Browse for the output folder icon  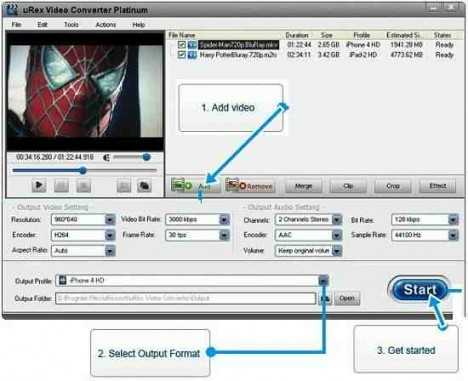coord(325,298)
